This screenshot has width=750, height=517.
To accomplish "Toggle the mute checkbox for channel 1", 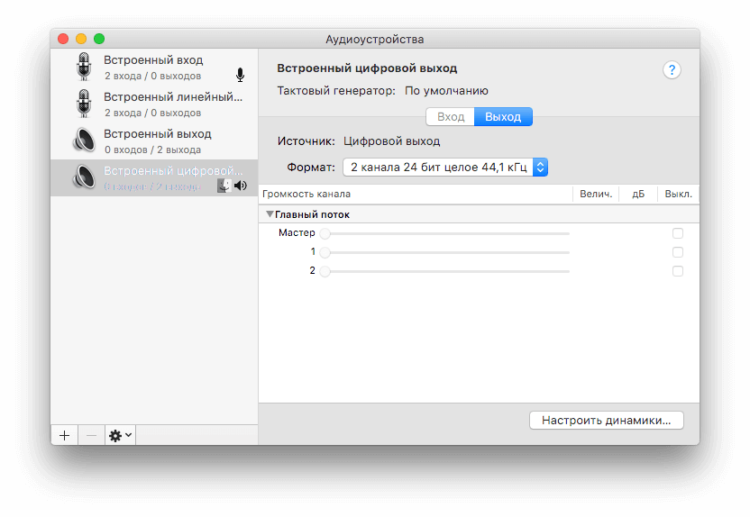I will coord(677,252).
